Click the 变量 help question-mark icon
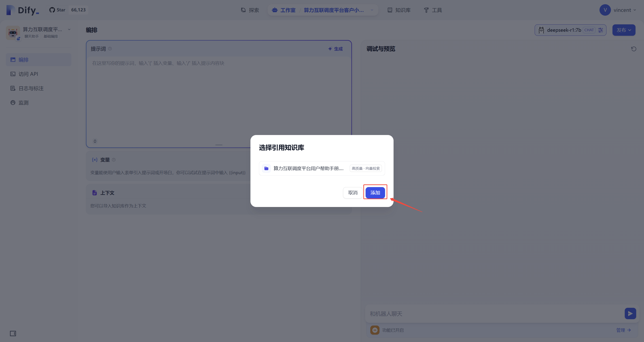The width and height of the screenshot is (644, 342). point(114,160)
